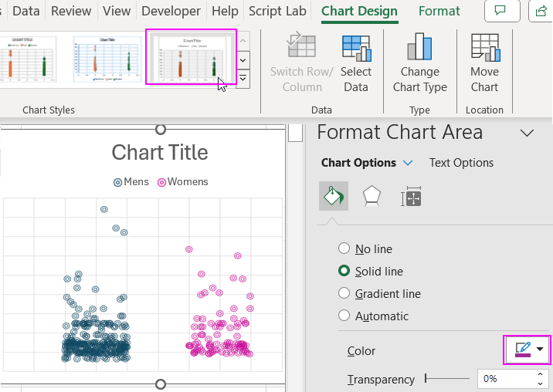The height and width of the screenshot is (392, 553).
Task: Click the worksheet vertical scrollbar thumb
Action: click(x=295, y=133)
